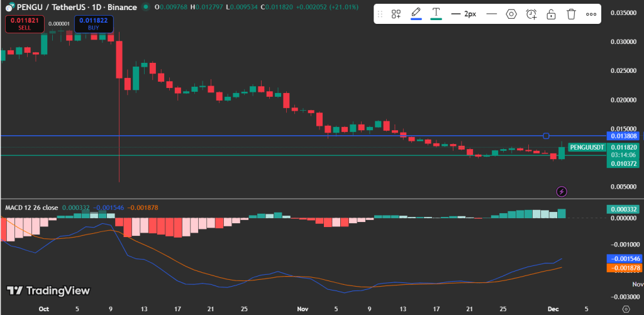
Task: Toggle the lock drawing icon
Action: (x=551, y=14)
